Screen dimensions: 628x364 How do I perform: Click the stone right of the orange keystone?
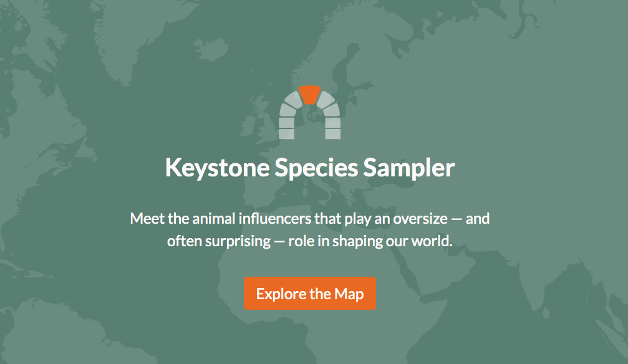pyautogui.click(x=324, y=98)
